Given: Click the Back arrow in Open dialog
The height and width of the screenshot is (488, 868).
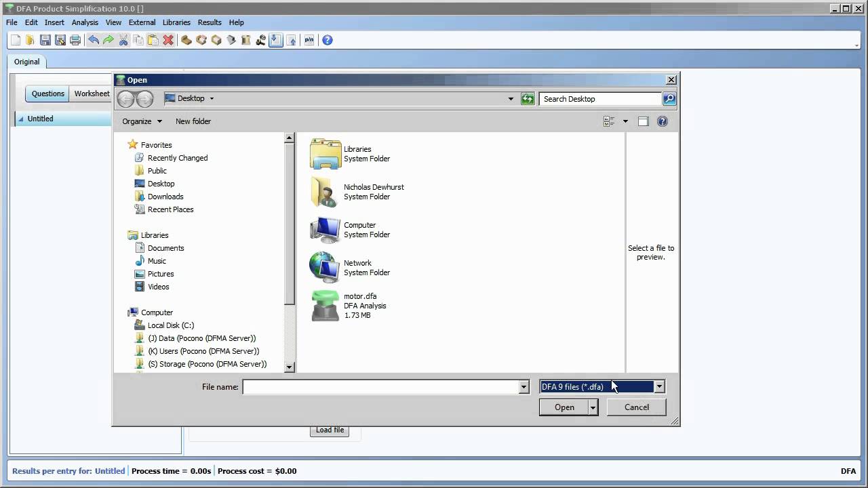Looking at the screenshot, I should [x=125, y=99].
